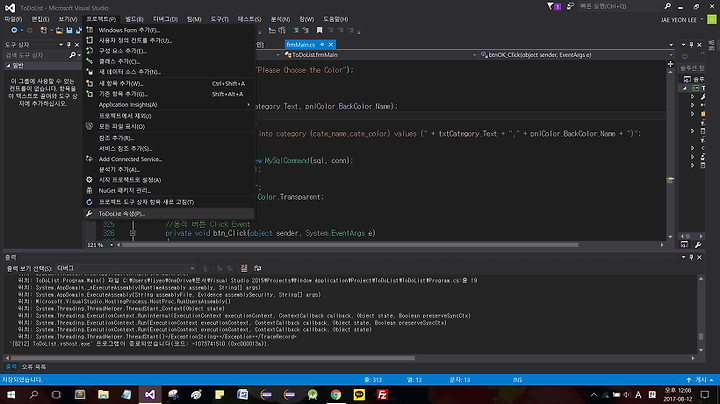
Task: Open the 파일(F) menu
Action: pyautogui.click(x=13, y=19)
